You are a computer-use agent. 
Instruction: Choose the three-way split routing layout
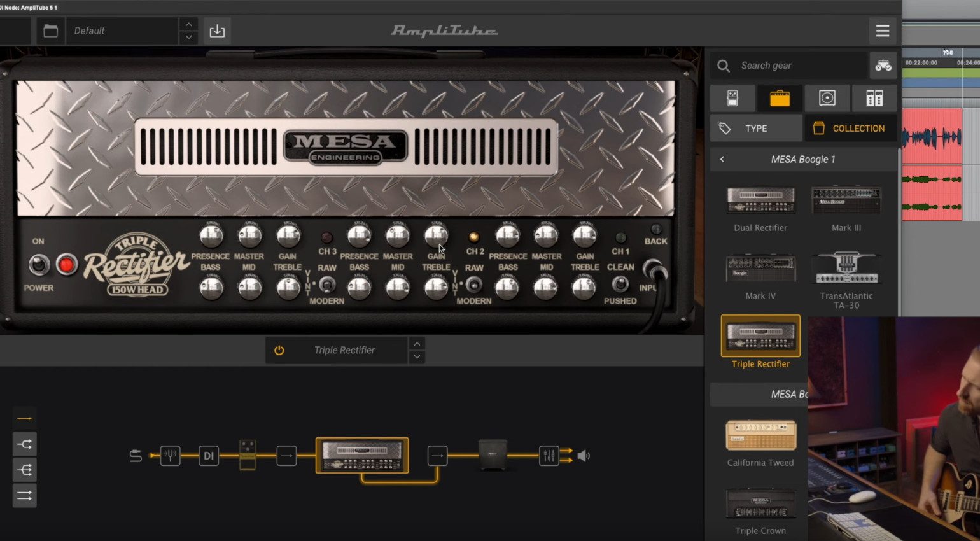point(25,470)
